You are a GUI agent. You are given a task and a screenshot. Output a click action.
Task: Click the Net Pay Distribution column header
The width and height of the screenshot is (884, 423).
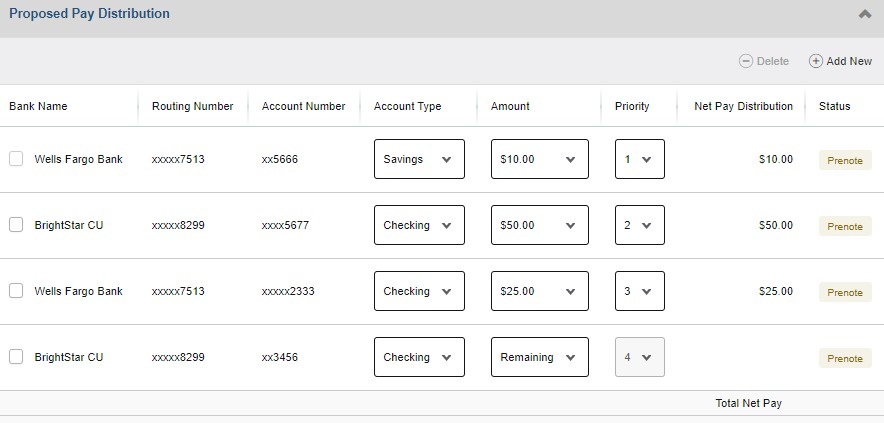click(x=743, y=106)
